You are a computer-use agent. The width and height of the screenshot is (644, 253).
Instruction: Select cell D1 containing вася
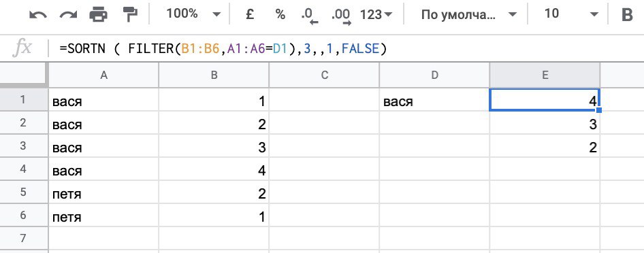(x=434, y=100)
